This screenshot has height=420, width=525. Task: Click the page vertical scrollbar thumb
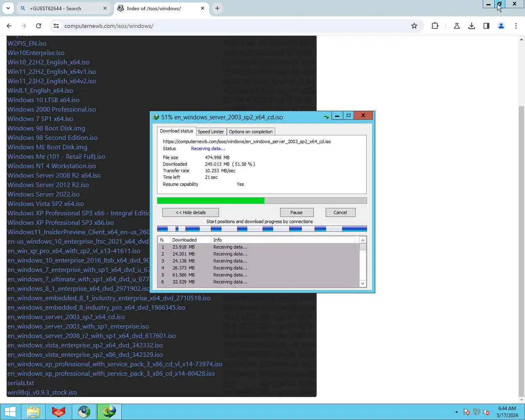click(x=521, y=250)
